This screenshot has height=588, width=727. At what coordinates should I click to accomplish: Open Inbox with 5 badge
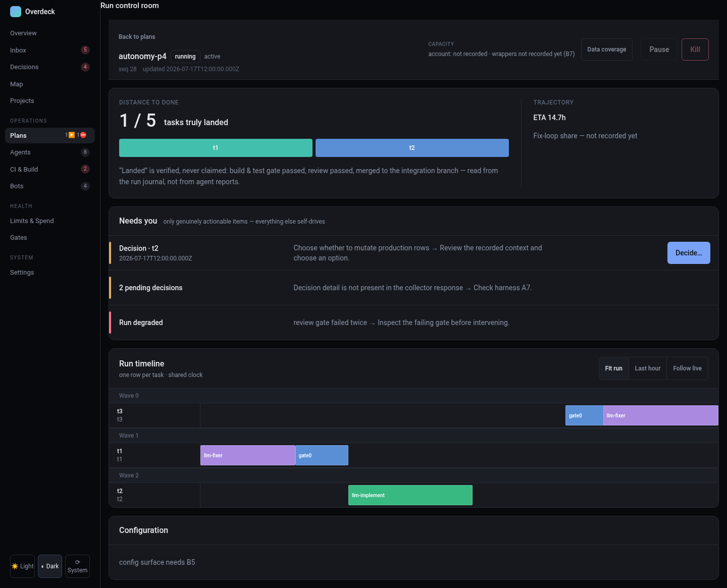tap(50, 50)
